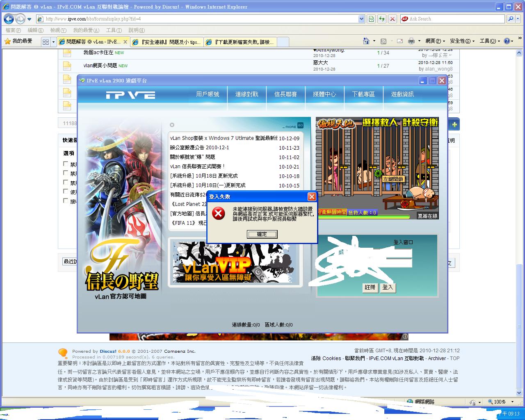This screenshot has width=525, height=420.
Task: Open the 工具(T) menu in menu bar
Action: [114, 30]
